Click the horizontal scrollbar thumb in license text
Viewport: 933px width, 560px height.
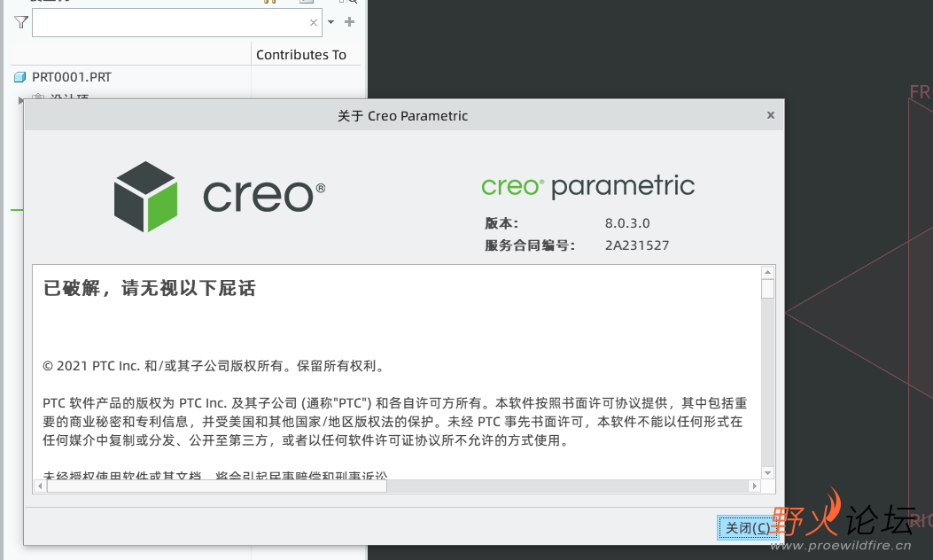point(216,486)
